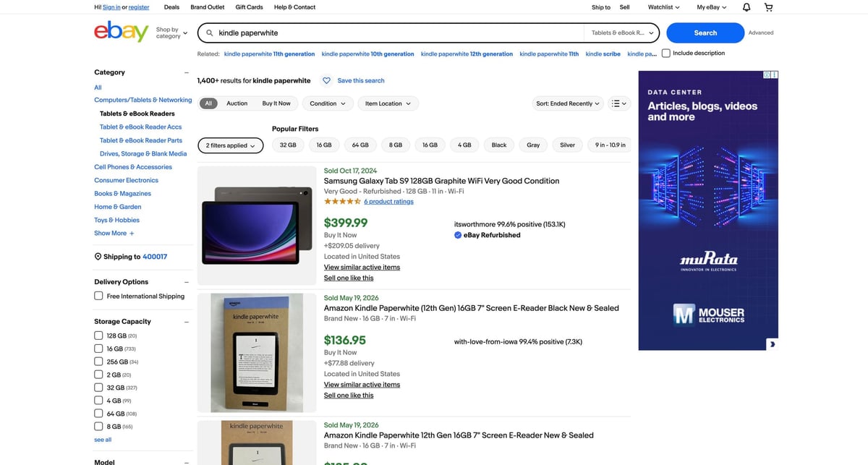The image size is (868, 465).
Task: Click Sell in the top bar
Action: pyautogui.click(x=625, y=7)
